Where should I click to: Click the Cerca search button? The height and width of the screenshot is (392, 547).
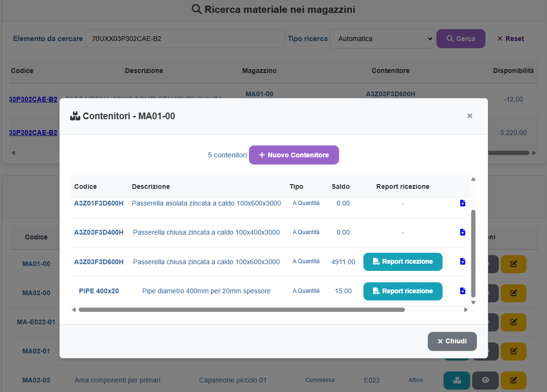coord(461,39)
